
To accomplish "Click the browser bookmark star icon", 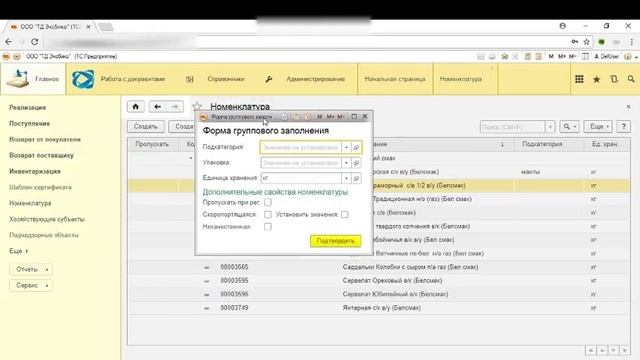I will click(x=587, y=42).
